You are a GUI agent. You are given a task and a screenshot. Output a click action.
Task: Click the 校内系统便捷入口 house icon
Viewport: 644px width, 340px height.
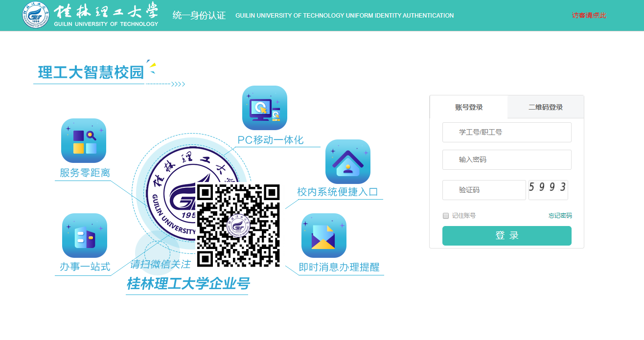click(348, 162)
